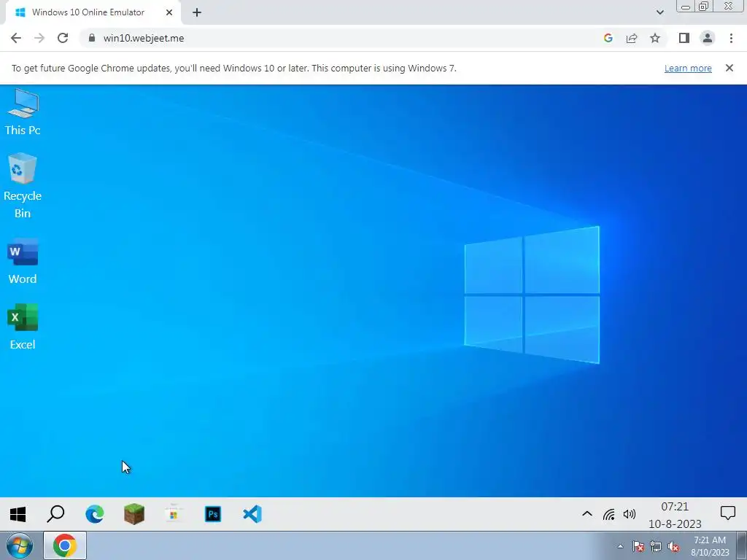747x560 pixels.
Task: Close the Windows 10 Online Emulator tab
Action: tap(169, 12)
